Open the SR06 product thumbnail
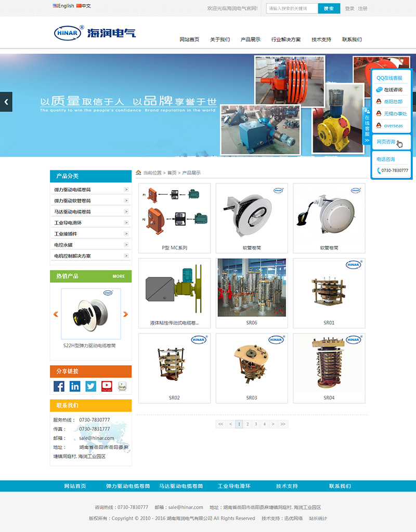 pos(252,288)
